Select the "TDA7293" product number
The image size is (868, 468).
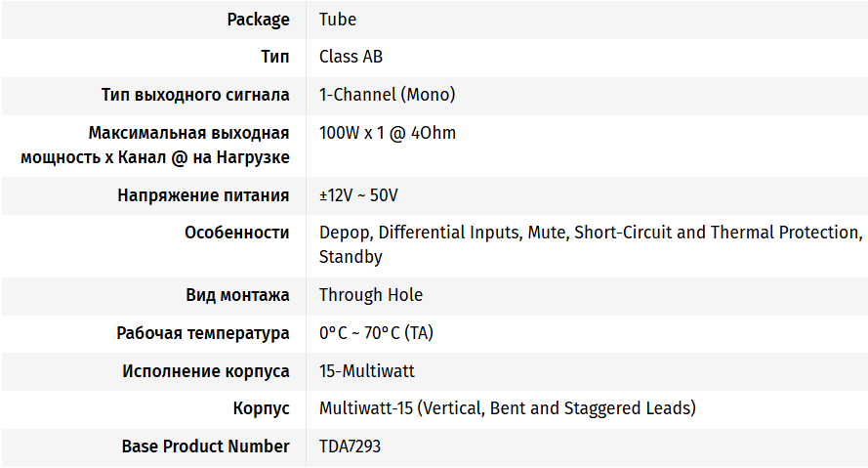point(350,447)
